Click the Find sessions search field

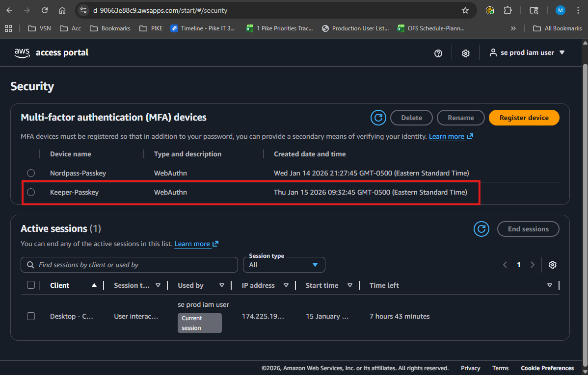(130, 265)
